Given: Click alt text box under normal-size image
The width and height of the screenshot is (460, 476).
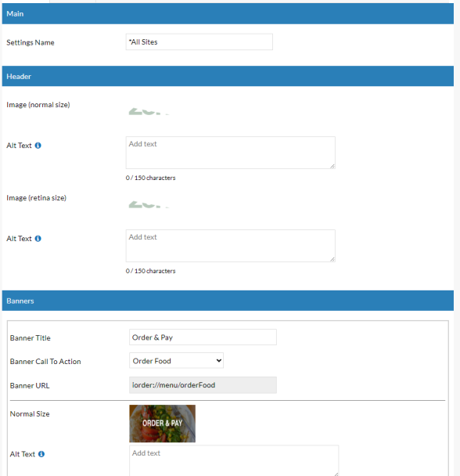Looking at the screenshot, I should click(231, 153).
